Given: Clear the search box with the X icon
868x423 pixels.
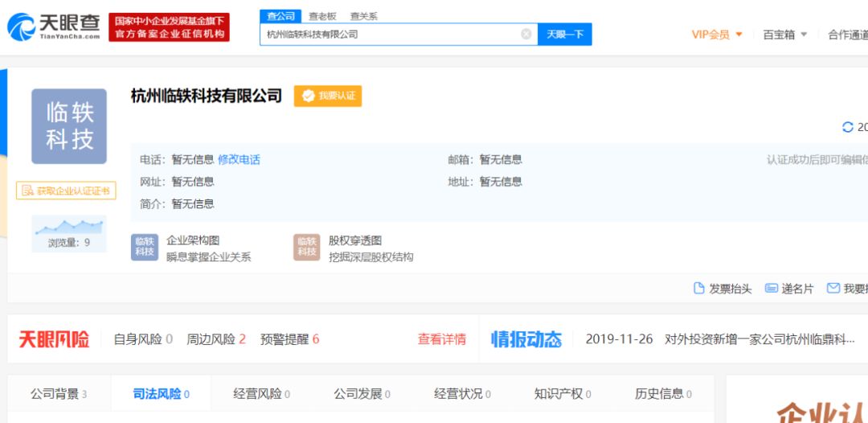Looking at the screenshot, I should tap(526, 35).
